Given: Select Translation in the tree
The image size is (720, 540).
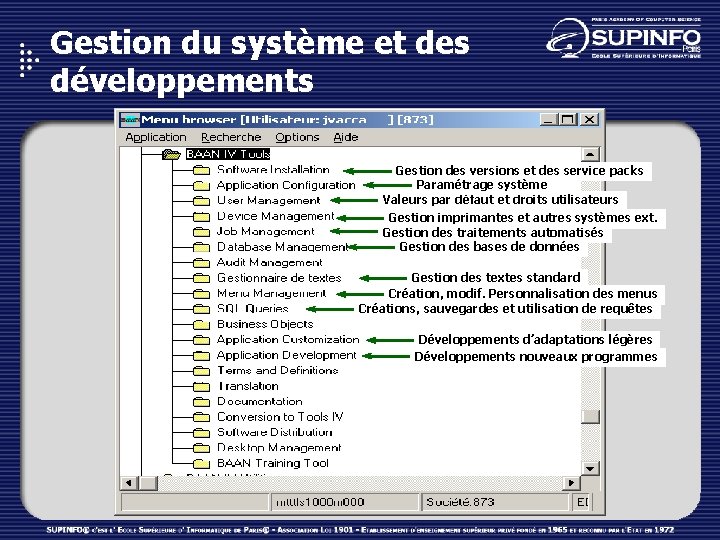Looking at the screenshot, I should 248,386.
